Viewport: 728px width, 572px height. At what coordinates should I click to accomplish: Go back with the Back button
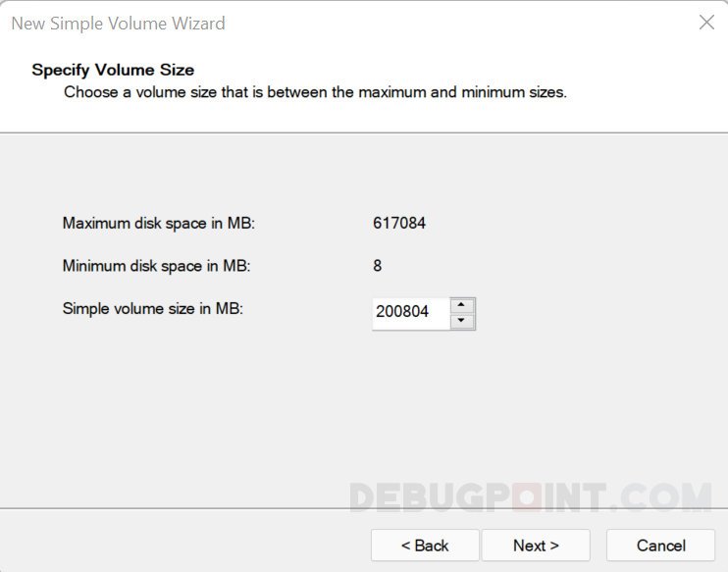tap(425, 546)
